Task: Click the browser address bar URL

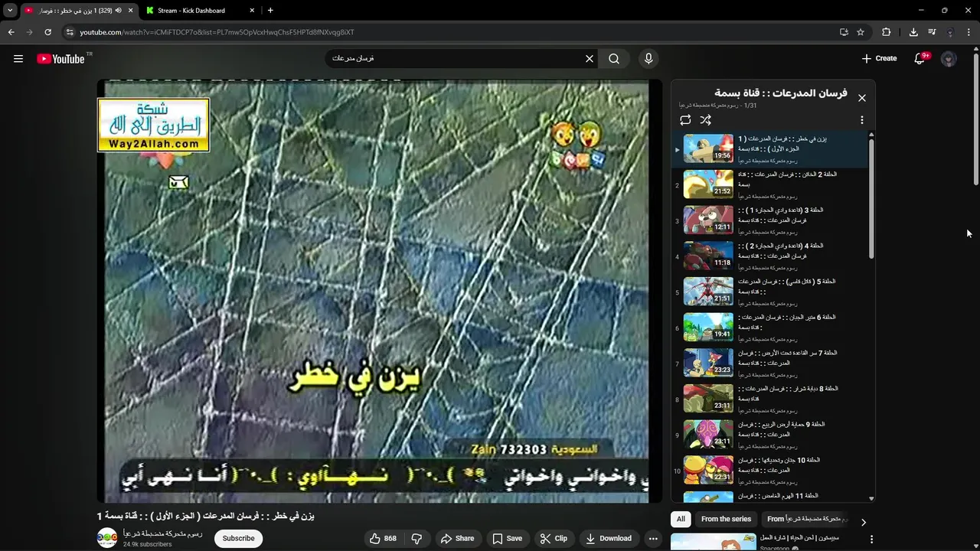Action: click(217, 32)
